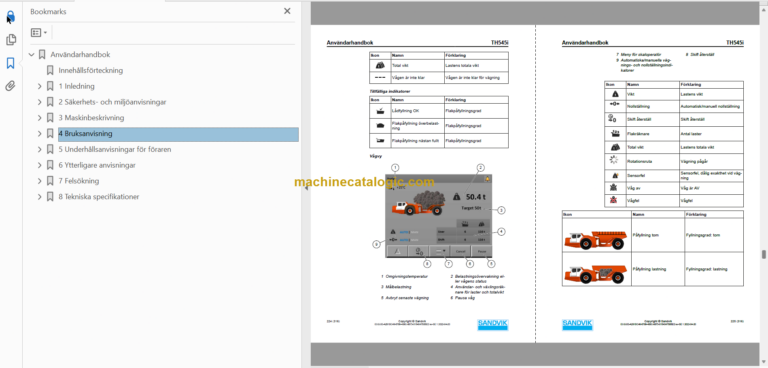Click the Skift återställ icon in the right table
The width and height of the screenshot is (768, 368).
pos(612,119)
